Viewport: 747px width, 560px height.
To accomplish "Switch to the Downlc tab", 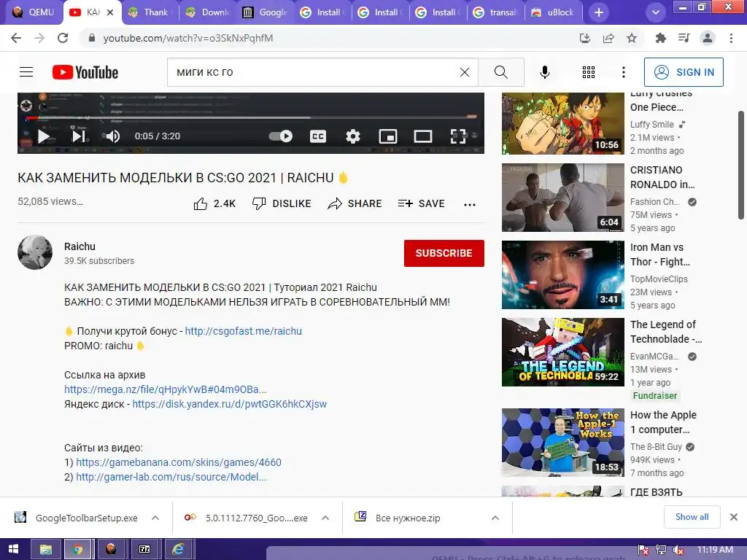I will tap(208, 12).
